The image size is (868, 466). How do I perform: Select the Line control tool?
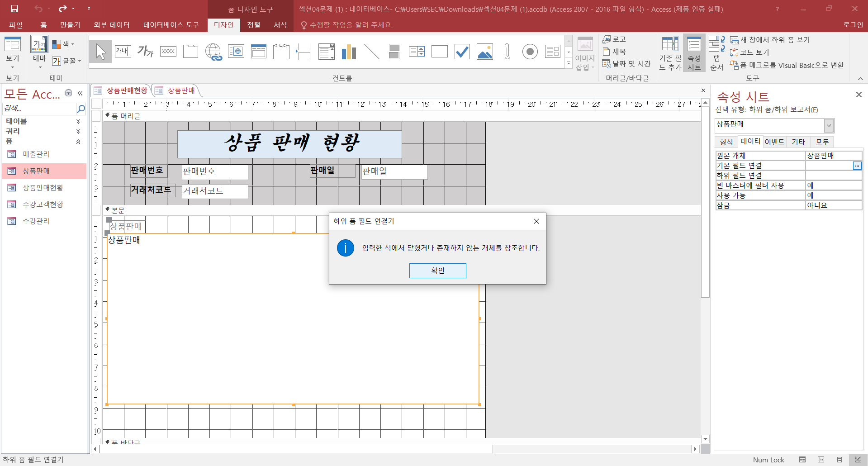[371, 52]
